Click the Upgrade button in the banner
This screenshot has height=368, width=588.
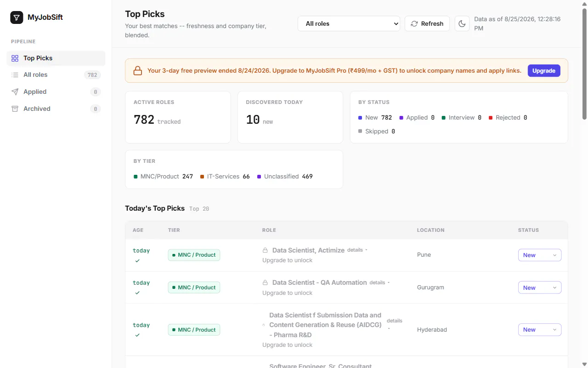pyautogui.click(x=544, y=70)
